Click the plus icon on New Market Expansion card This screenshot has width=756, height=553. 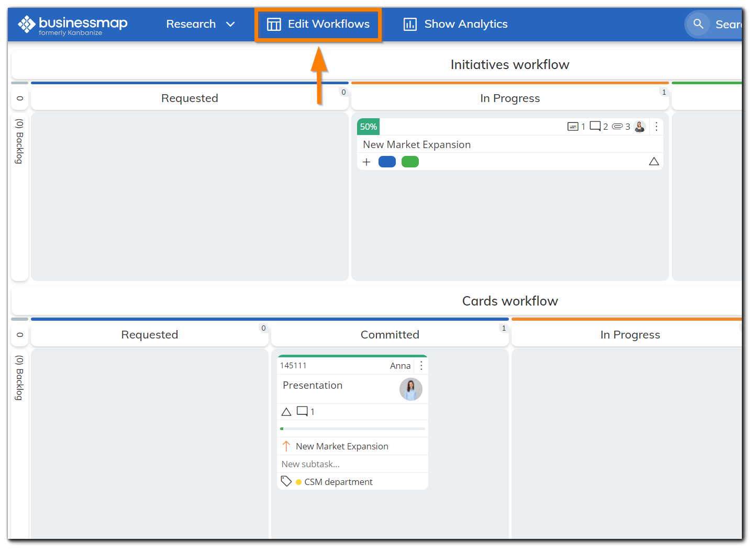tap(366, 162)
